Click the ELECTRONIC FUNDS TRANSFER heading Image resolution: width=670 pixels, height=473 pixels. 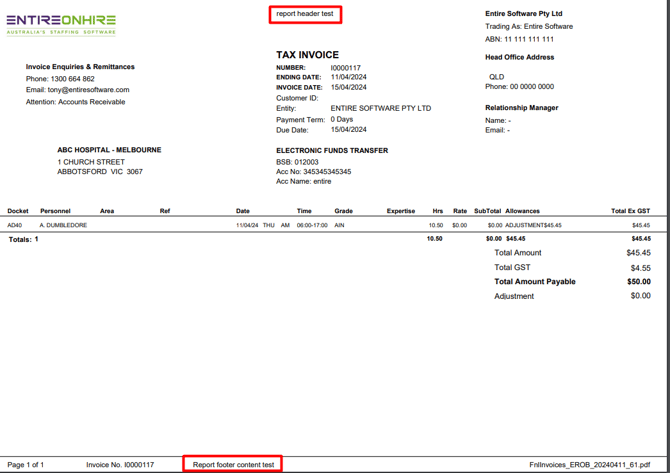(x=332, y=151)
